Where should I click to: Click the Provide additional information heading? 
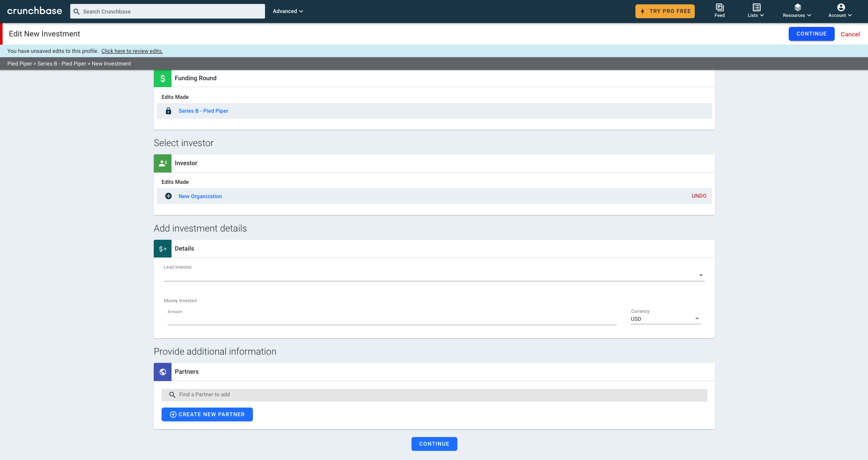coord(215,352)
